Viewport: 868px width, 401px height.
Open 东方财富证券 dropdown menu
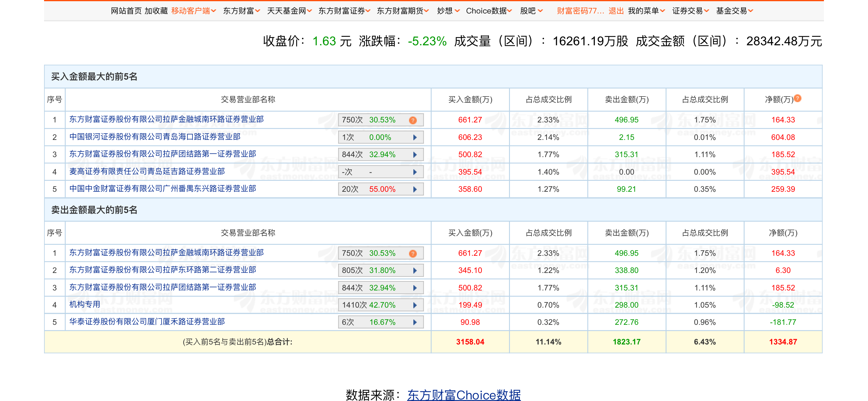[344, 11]
